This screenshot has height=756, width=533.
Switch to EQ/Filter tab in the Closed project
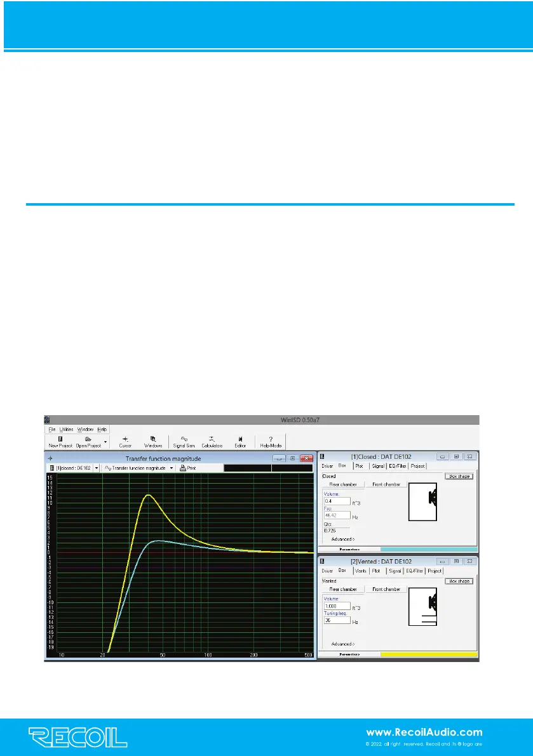(398, 467)
